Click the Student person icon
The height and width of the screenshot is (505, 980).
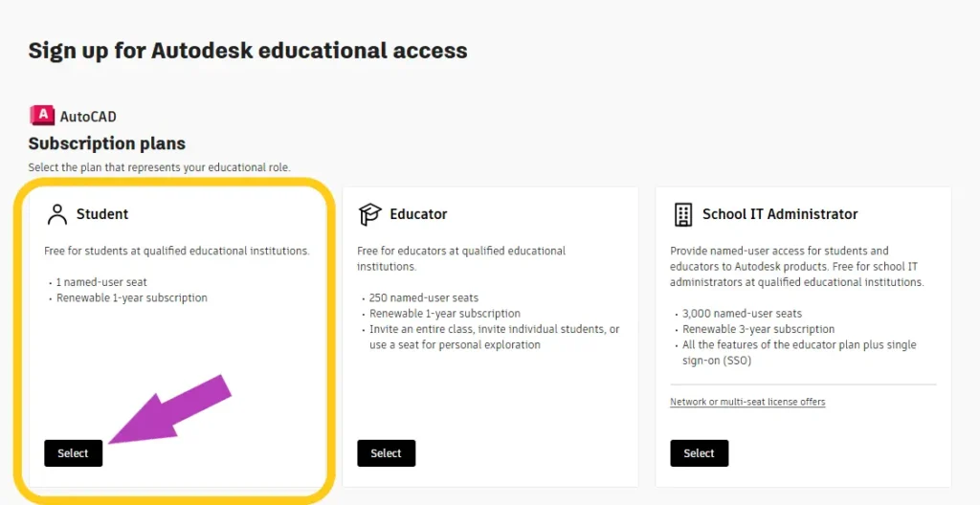pos(57,214)
